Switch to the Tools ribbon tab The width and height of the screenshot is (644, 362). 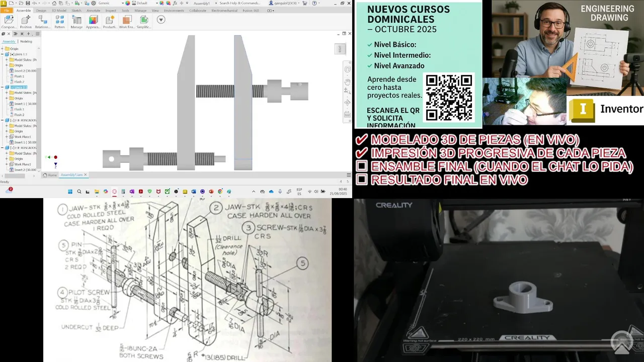(x=125, y=11)
